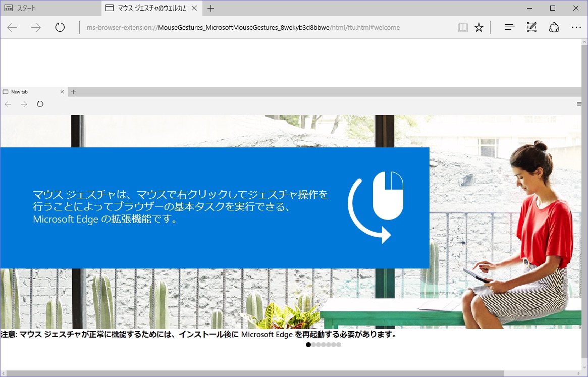Select the fifth carousel dot
The width and height of the screenshot is (588, 377).
coord(329,345)
